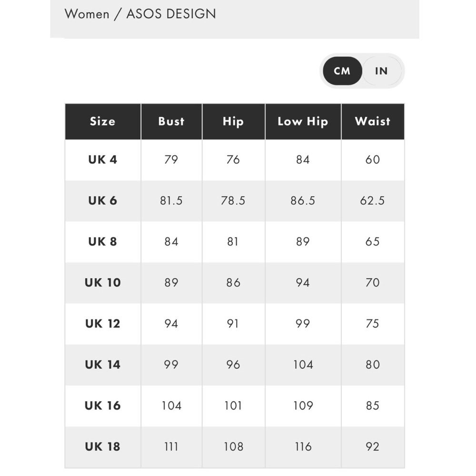
Task: Select the UK 12 size row label
Action: click(103, 324)
